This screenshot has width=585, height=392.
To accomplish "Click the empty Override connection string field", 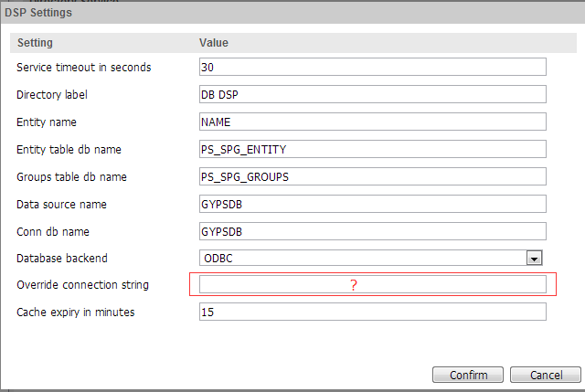I will pos(372,285).
